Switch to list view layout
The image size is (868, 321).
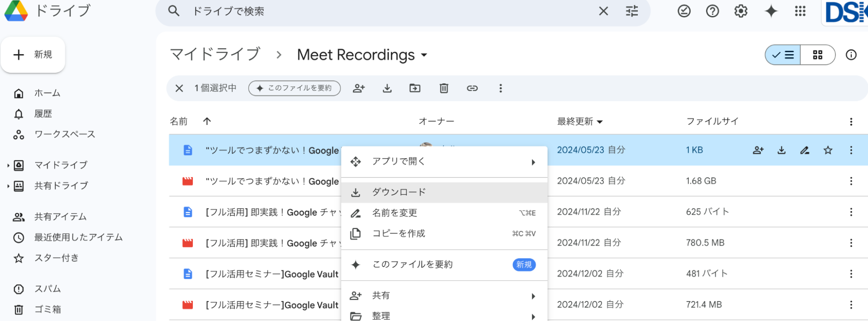pyautogui.click(x=783, y=55)
